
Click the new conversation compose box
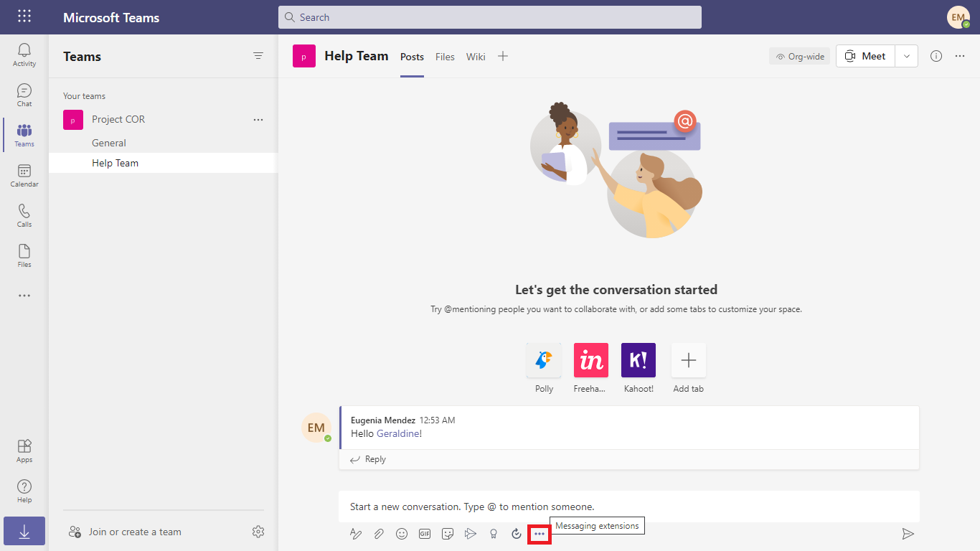pos(629,507)
